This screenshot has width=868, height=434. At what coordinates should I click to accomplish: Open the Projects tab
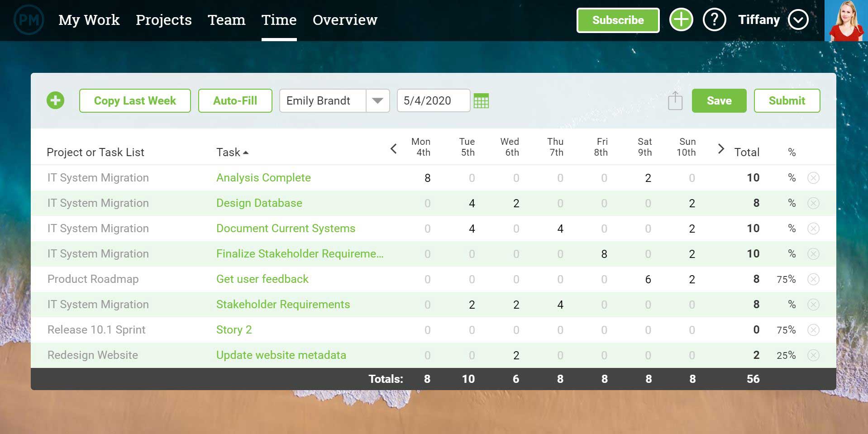(x=164, y=20)
